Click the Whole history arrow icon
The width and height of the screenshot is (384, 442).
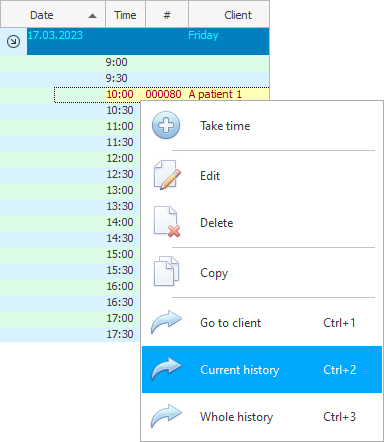coord(166,416)
